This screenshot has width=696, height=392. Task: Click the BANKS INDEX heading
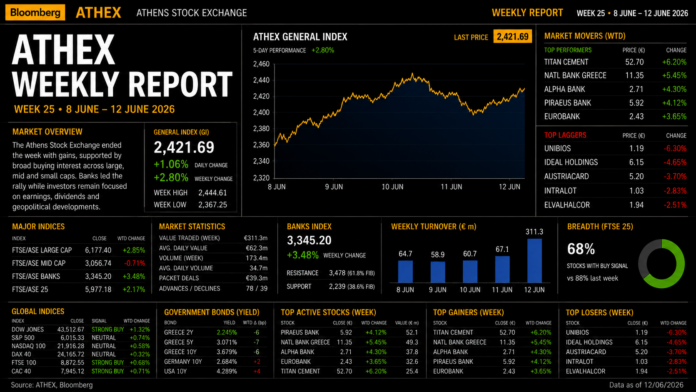[309, 226]
